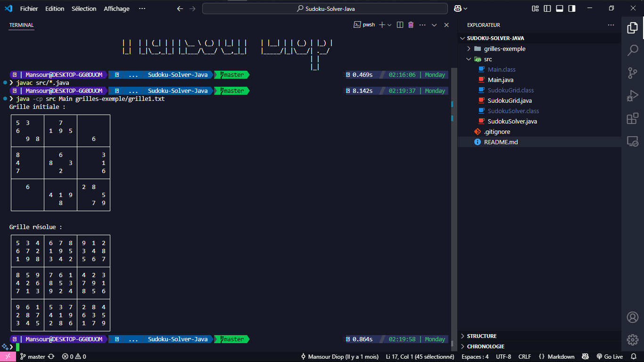Viewport: 644px width, 362px height.
Task: Open the new terminal profile dropdown
Action: click(390, 25)
